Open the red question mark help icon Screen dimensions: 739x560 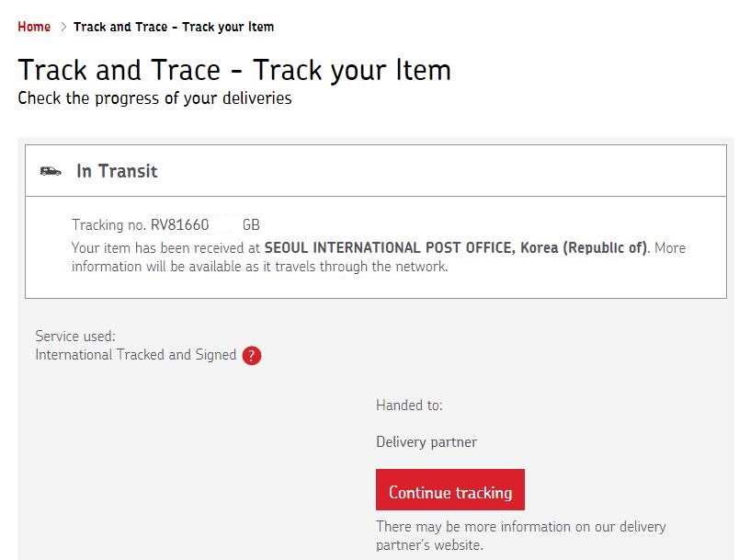252,356
